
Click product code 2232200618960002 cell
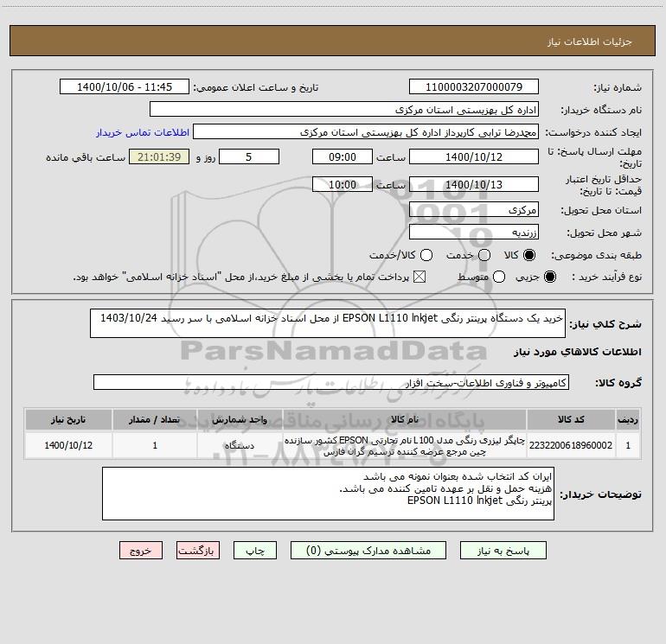click(x=571, y=445)
